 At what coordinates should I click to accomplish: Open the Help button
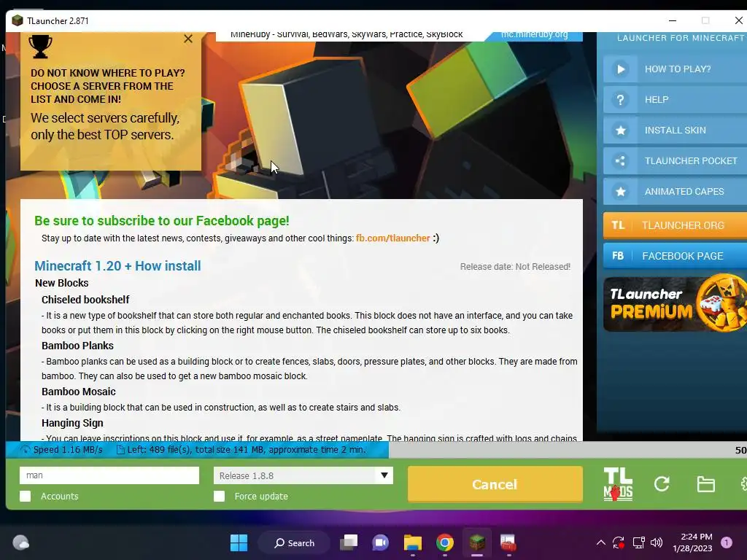[675, 99]
